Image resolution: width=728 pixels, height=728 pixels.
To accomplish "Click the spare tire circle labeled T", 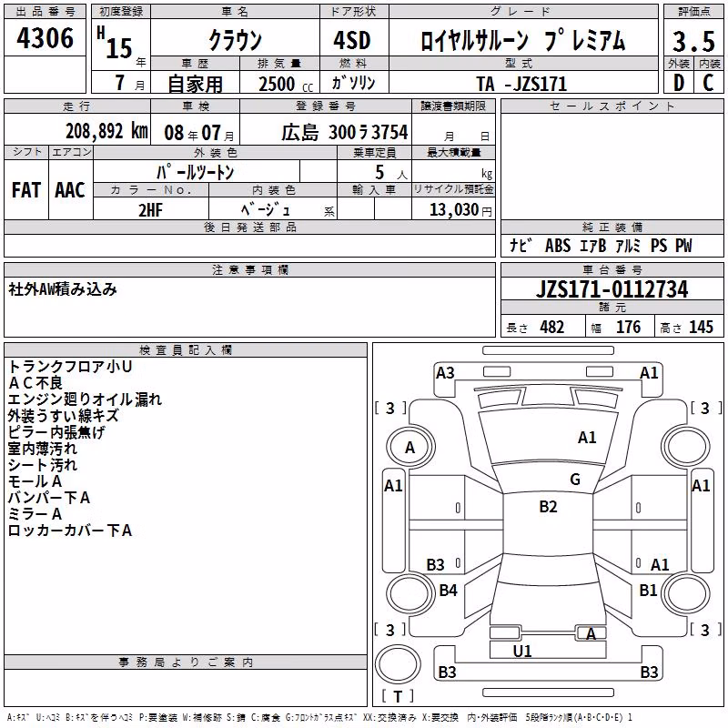I will pos(398,664).
